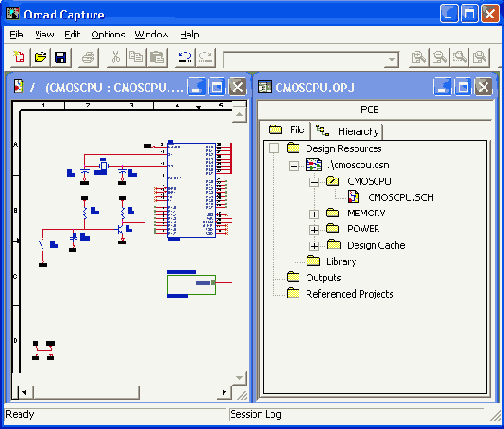Click the Undo toolbar icon
The image size is (504, 429).
[185, 57]
